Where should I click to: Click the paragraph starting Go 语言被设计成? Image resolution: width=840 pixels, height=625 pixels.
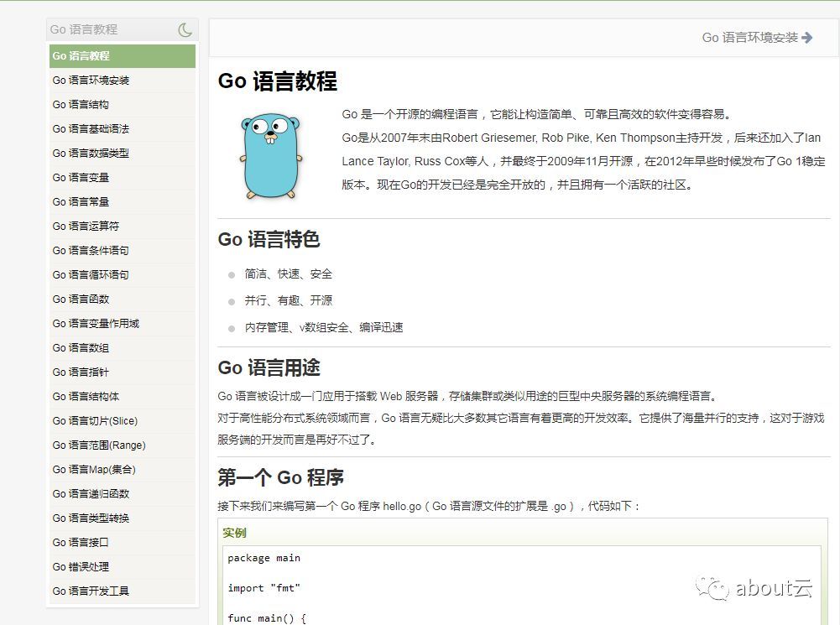467,397
